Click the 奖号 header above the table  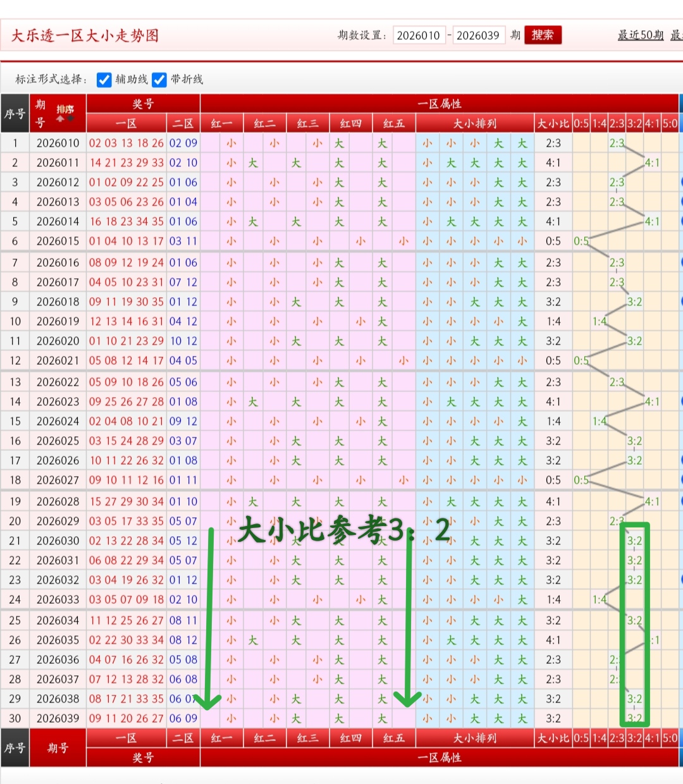tap(143, 104)
